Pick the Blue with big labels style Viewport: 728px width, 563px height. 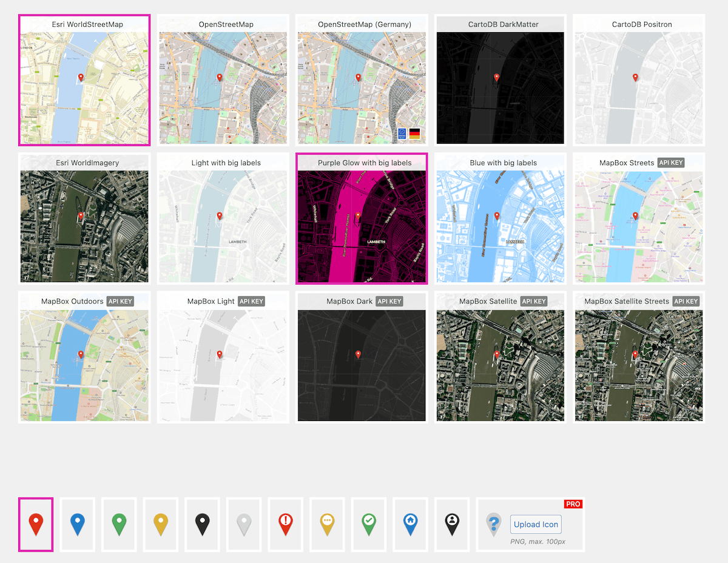pyautogui.click(x=500, y=218)
